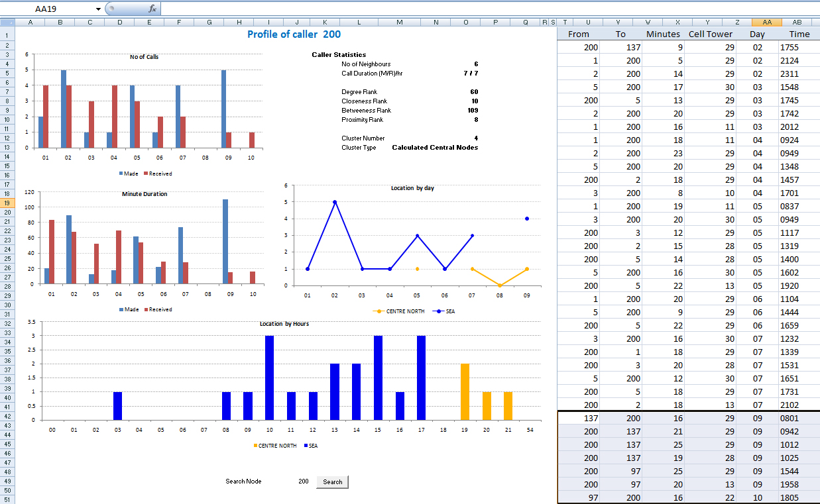Click the 'Minutes' table header cell

(x=663, y=34)
